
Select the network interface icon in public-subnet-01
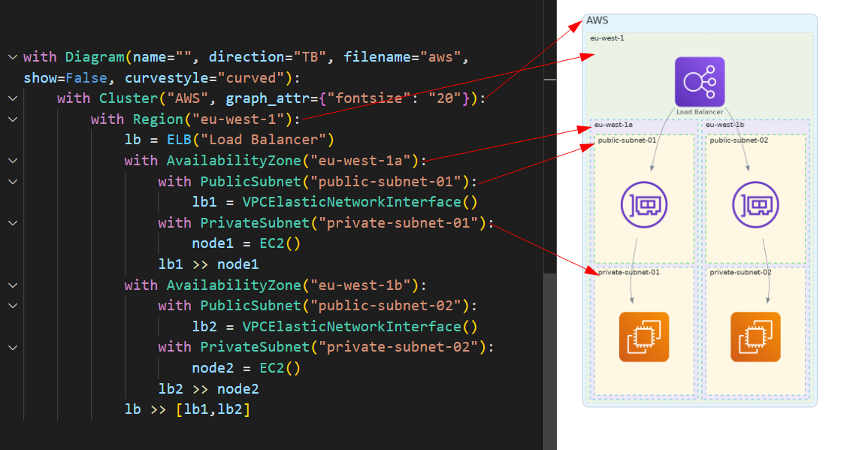pos(644,204)
